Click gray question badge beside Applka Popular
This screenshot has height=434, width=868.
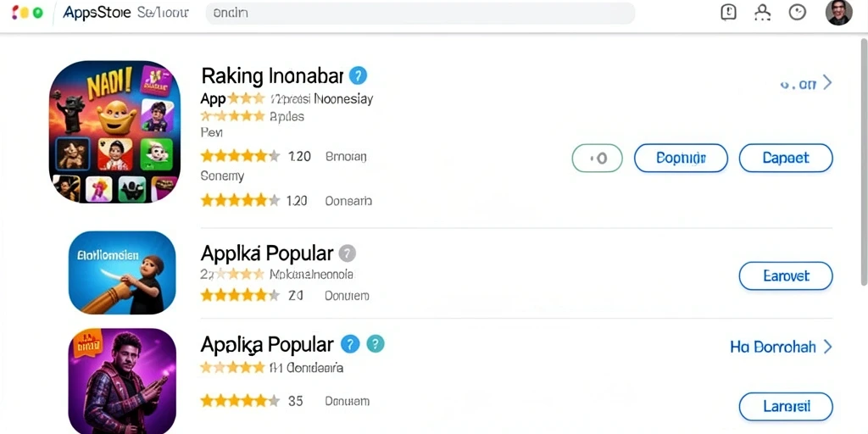[x=347, y=253]
